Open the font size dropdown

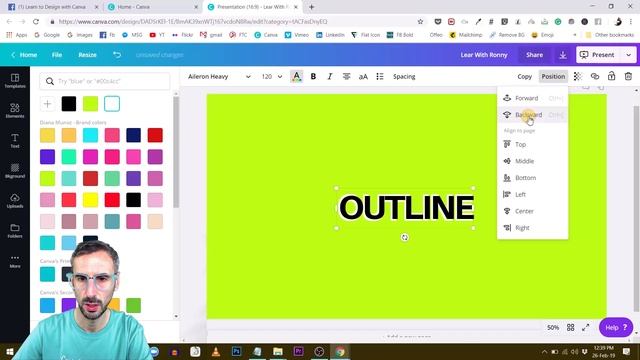click(x=272, y=76)
